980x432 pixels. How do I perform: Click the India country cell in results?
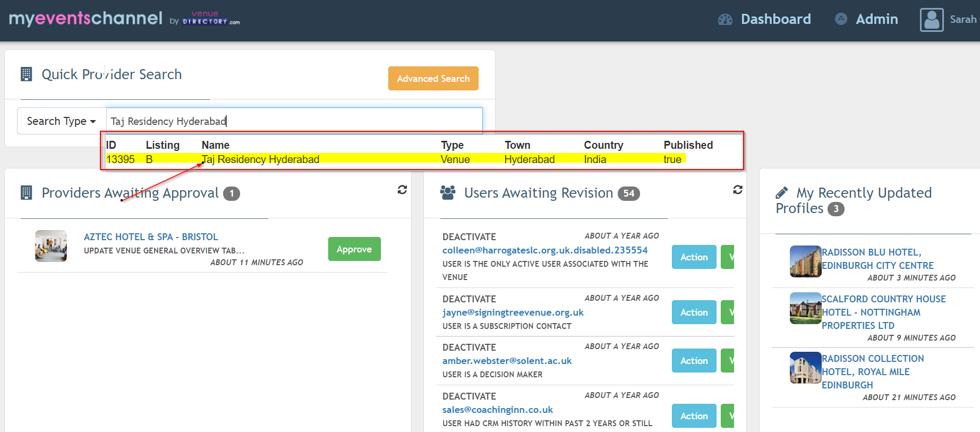coord(595,159)
